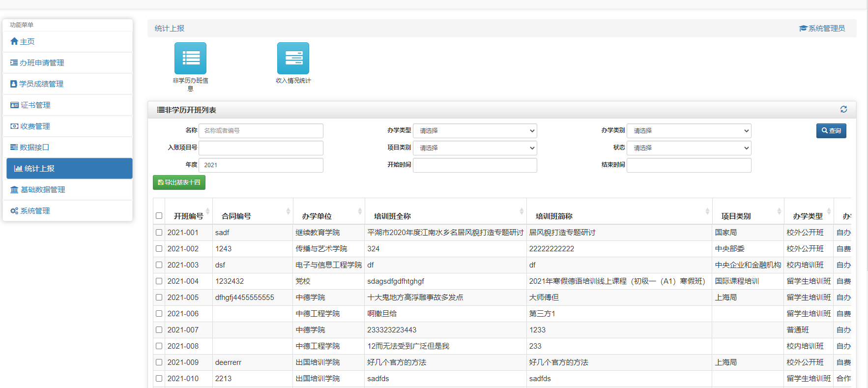Select the checkbox for row 2021-005
The image size is (868, 388).
tap(159, 298)
